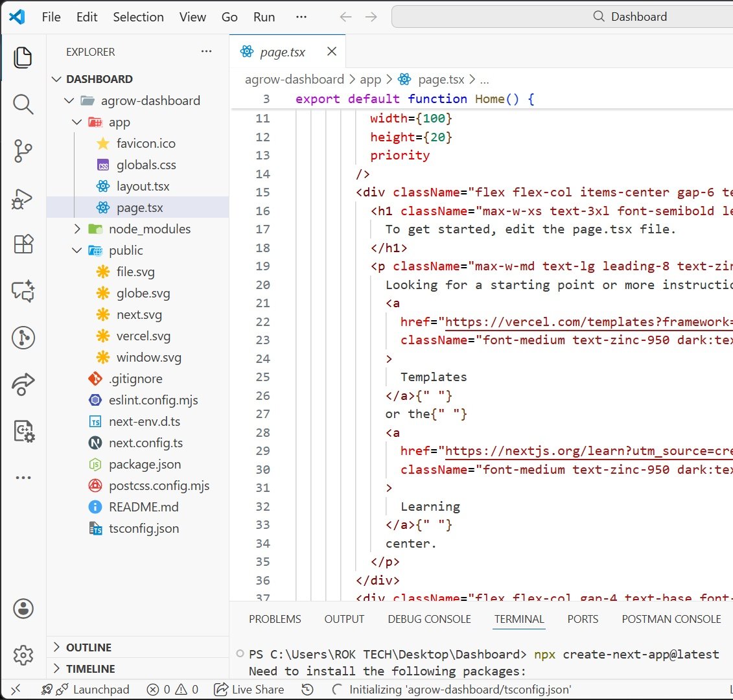Switch to the DEBUG CONSOLE tab

click(429, 619)
